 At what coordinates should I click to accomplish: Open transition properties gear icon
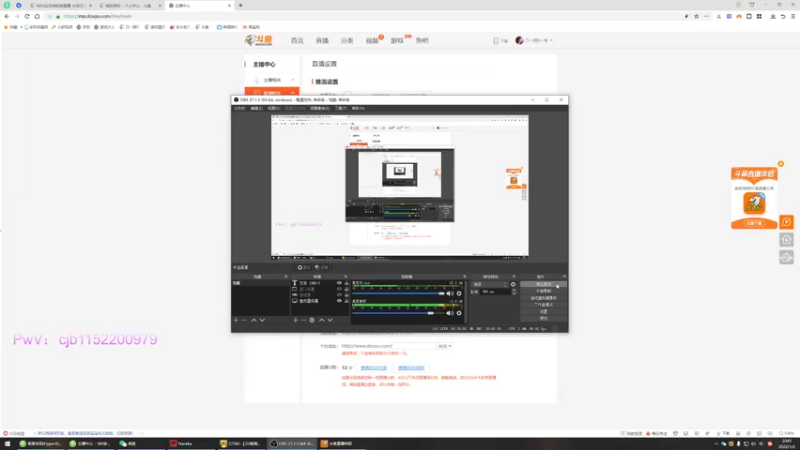513,284
